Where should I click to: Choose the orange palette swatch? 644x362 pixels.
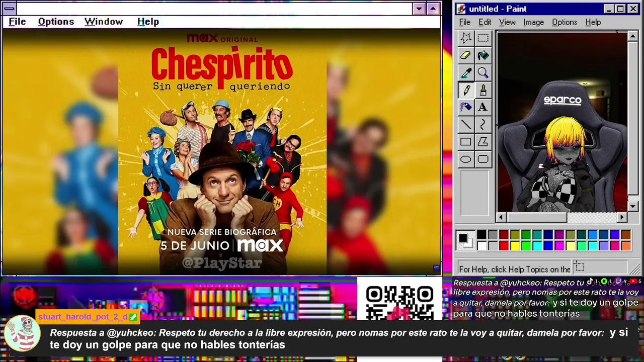click(x=626, y=245)
